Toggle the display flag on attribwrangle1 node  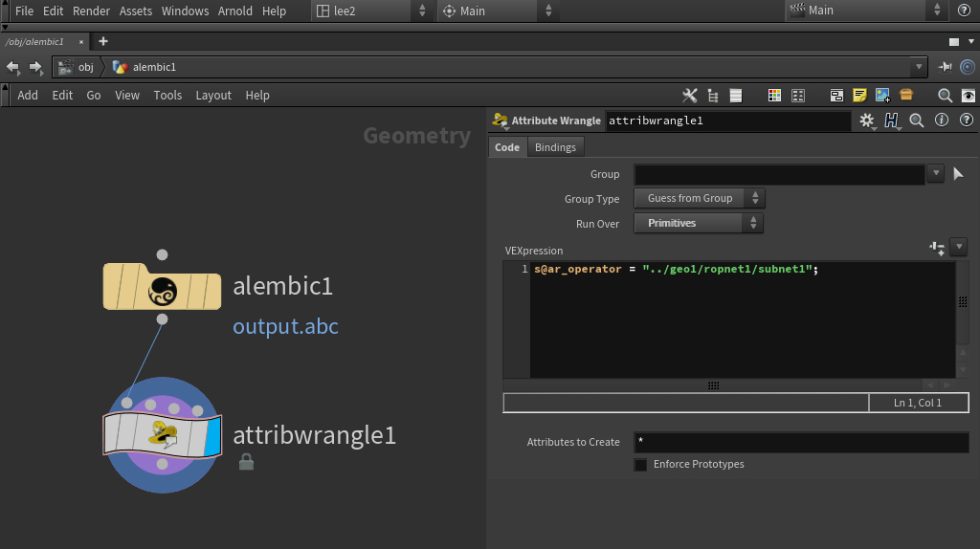(212, 435)
